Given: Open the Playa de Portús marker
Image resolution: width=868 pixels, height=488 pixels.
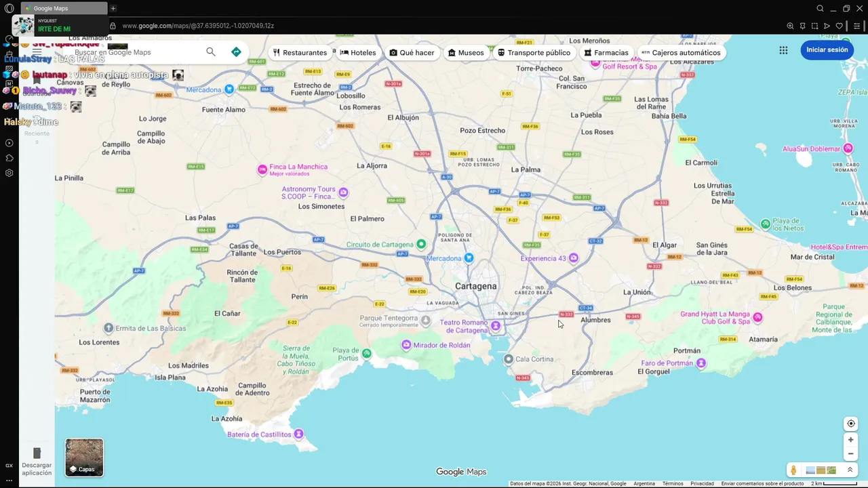Looking at the screenshot, I should click(x=366, y=353).
